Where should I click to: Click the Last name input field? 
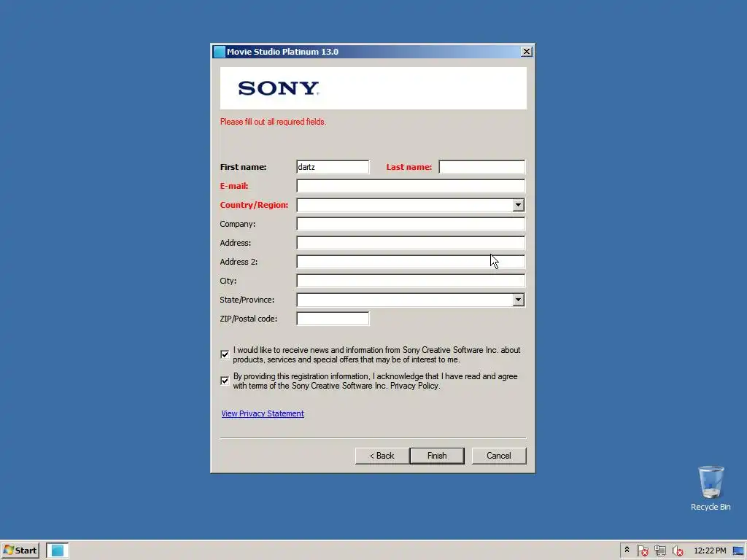481,167
